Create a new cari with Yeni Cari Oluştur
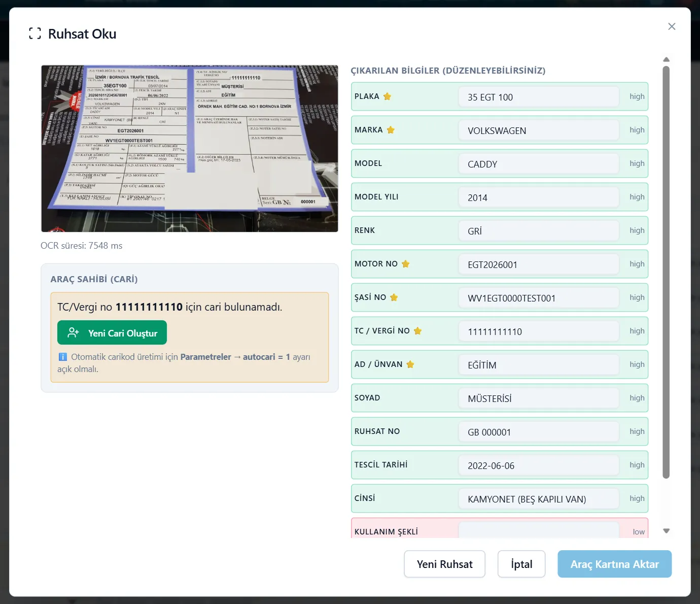 (112, 333)
